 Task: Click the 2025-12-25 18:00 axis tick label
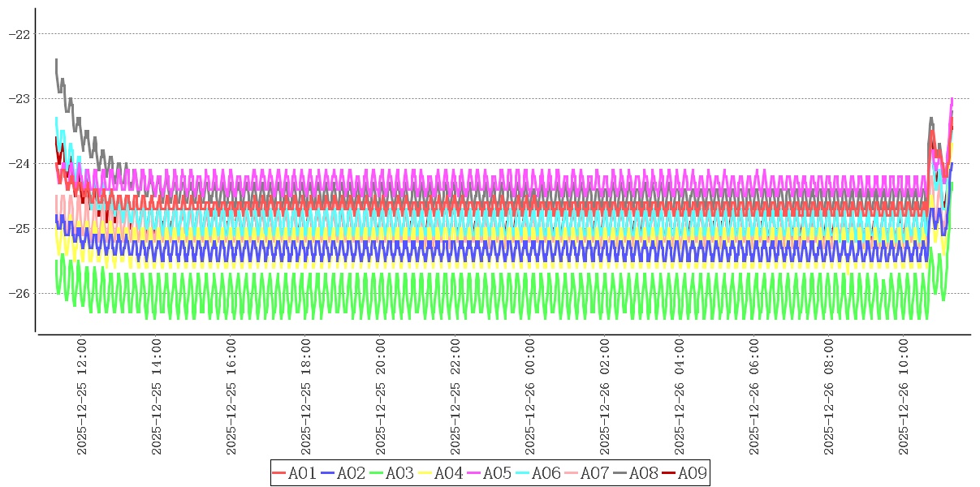[306, 397]
